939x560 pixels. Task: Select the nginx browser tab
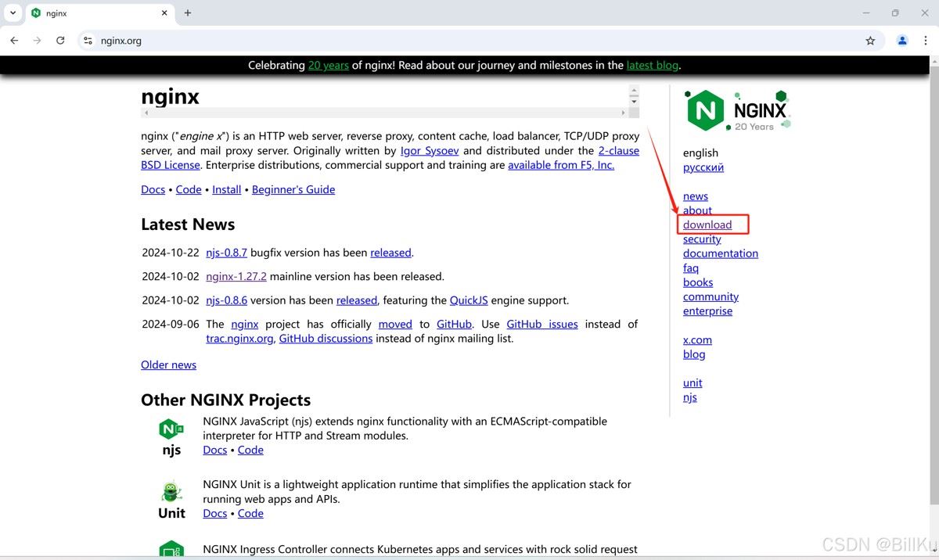point(98,13)
